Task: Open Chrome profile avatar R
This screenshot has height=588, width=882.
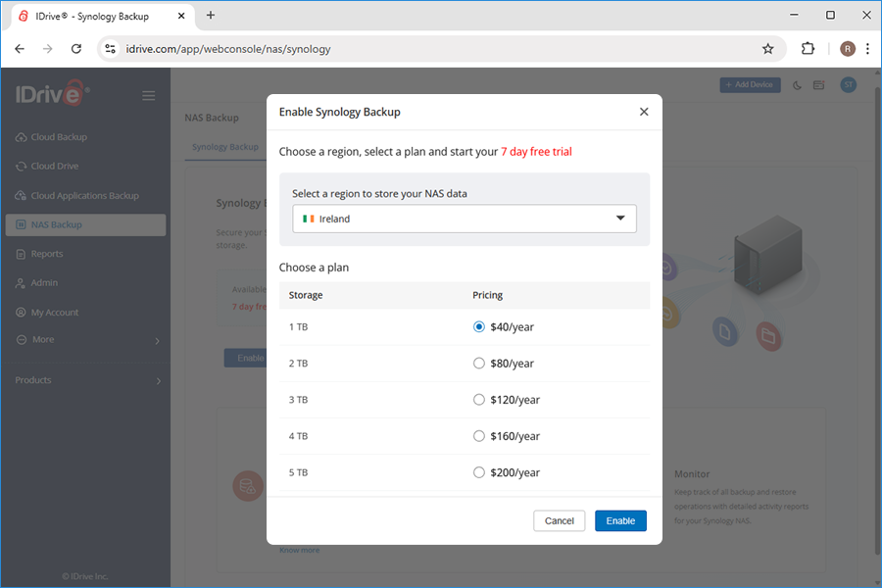Action: 847,49
